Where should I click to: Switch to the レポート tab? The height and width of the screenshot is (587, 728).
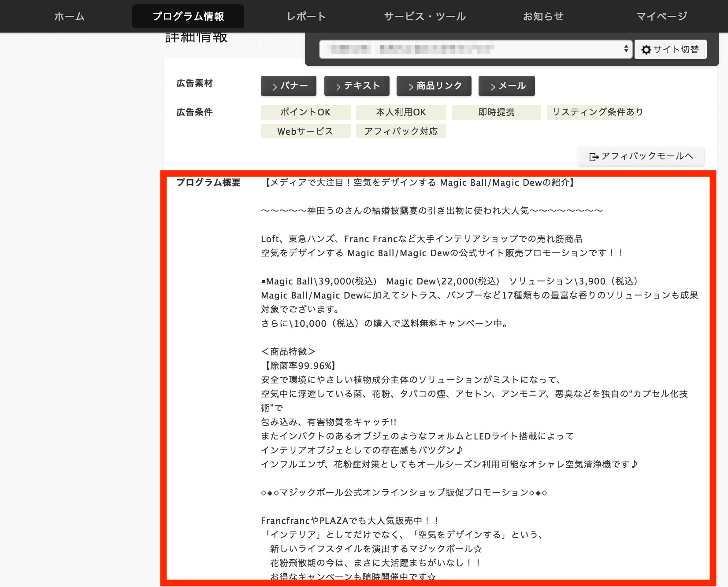click(306, 16)
